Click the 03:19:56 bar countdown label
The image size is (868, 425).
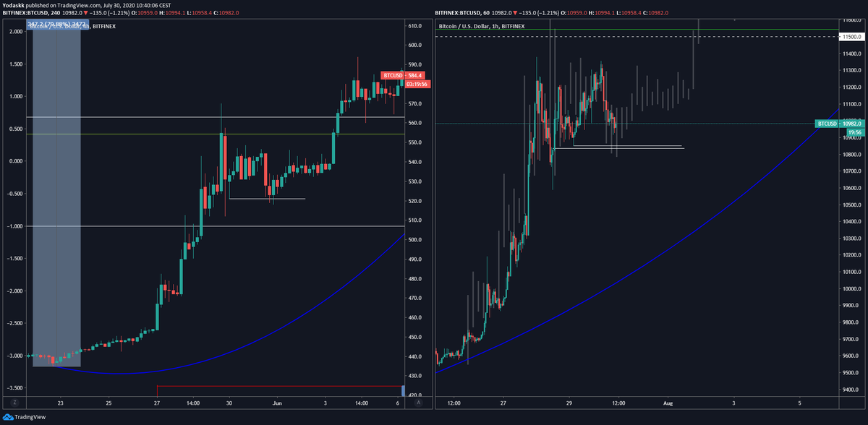tap(417, 84)
